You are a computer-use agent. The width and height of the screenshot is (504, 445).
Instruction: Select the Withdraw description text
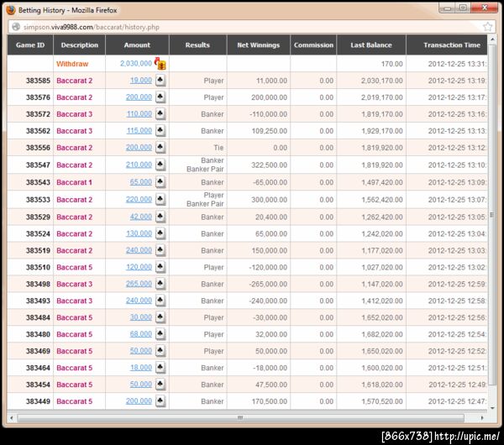pyautogui.click(x=72, y=64)
